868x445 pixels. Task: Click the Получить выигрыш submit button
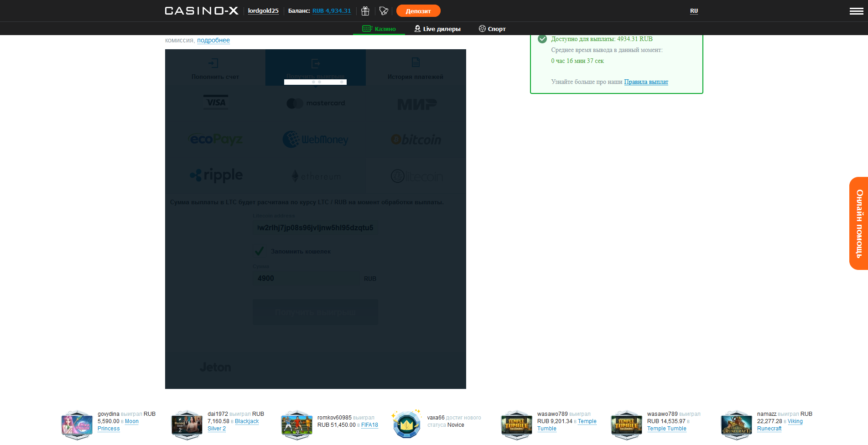click(315, 312)
